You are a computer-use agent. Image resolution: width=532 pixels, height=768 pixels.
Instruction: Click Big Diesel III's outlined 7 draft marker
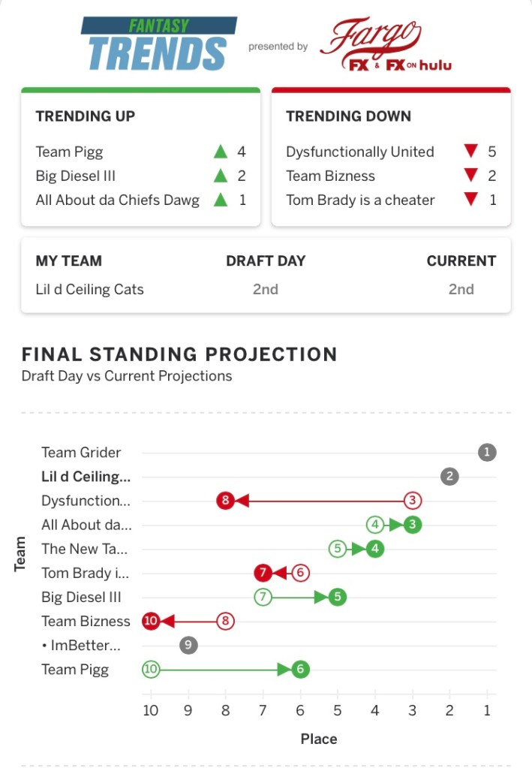[x=263, y=597]
